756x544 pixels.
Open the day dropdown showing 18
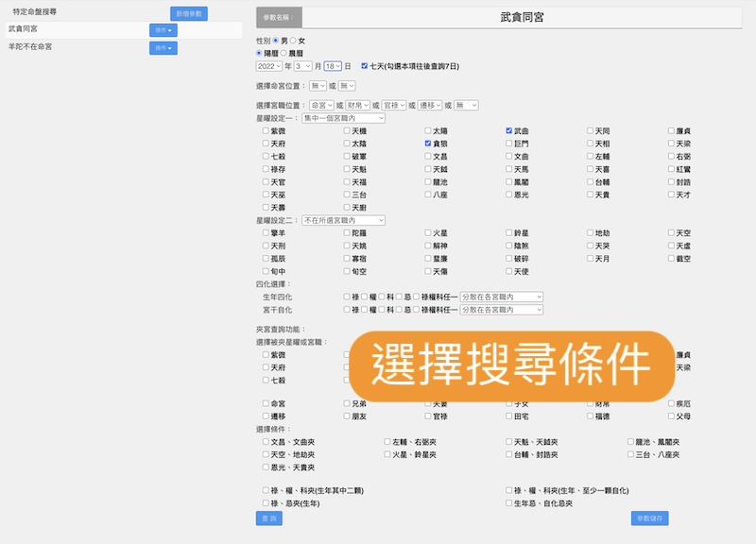[333, 66]
